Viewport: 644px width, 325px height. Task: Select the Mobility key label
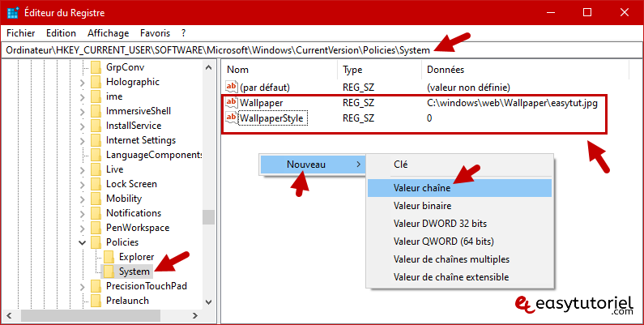[124, 199]
